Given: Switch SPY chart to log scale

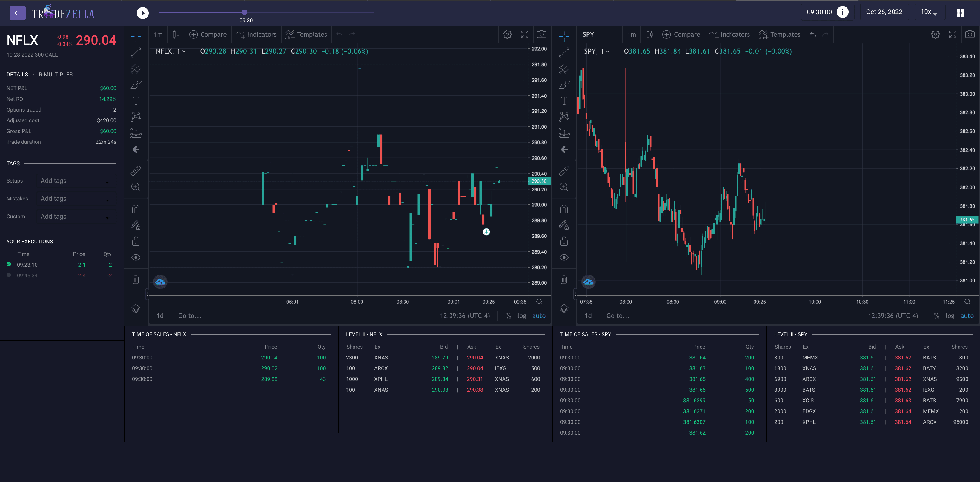Looking at the screenshot, I should [950, 316].
